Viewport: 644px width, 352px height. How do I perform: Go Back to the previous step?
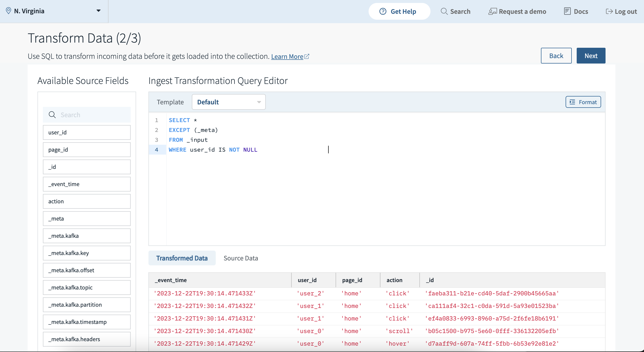[x=556, y=56]
